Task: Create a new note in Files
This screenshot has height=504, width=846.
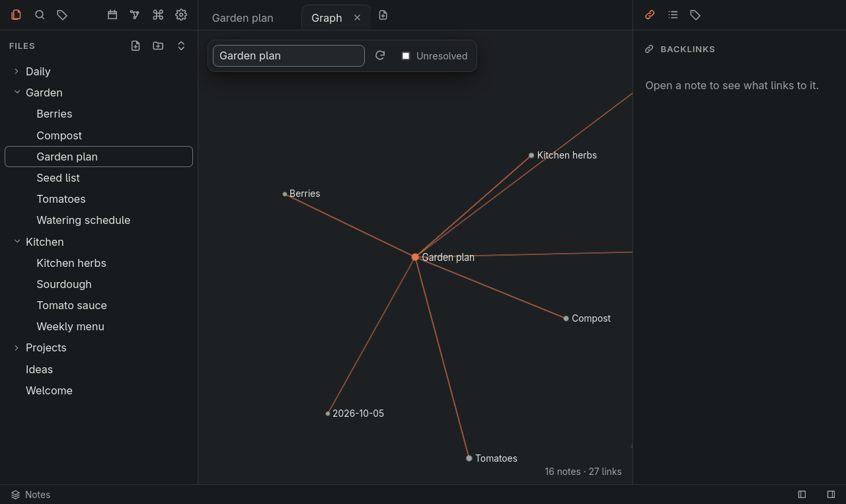Action: pos(135,46)
